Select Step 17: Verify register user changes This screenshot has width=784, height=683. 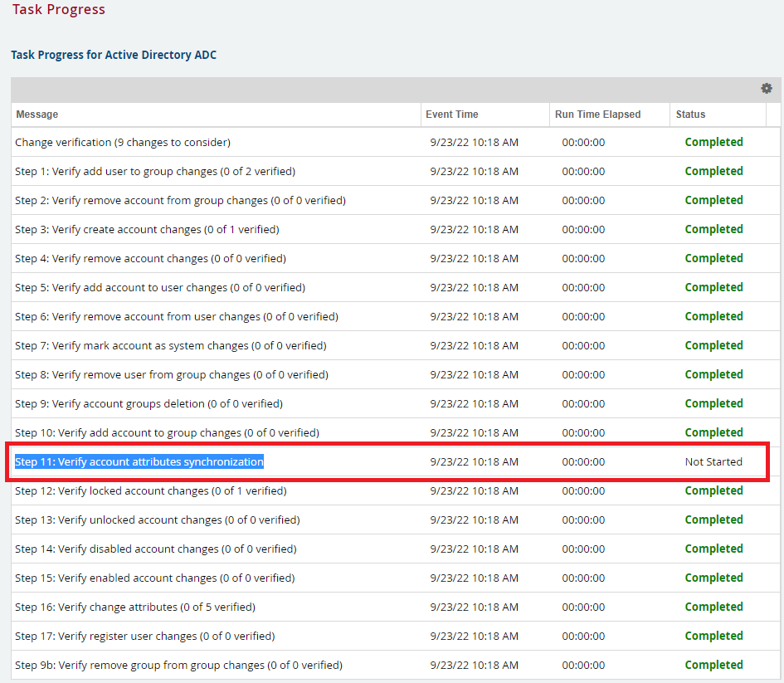point(137,636)
